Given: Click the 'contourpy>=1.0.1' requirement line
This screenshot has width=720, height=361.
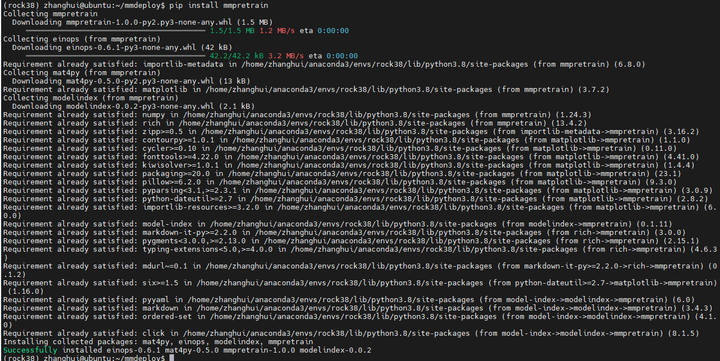Looking at the screenshot, I should point(347,140).
